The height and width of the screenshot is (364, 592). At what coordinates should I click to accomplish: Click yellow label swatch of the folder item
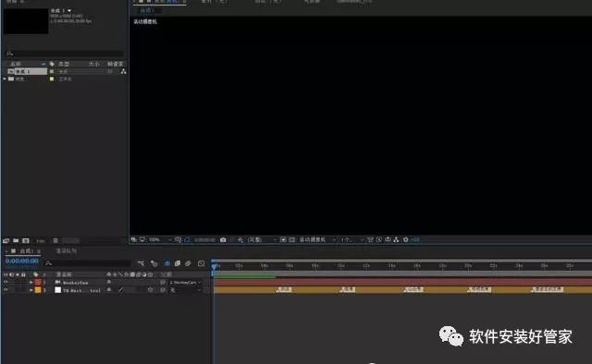tap(52, 79)
